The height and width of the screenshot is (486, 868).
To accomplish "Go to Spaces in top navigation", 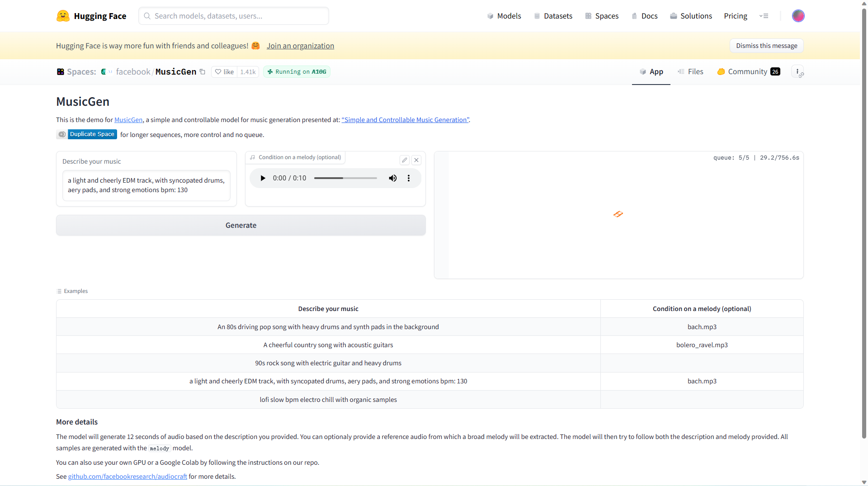I will coord(602,16).
